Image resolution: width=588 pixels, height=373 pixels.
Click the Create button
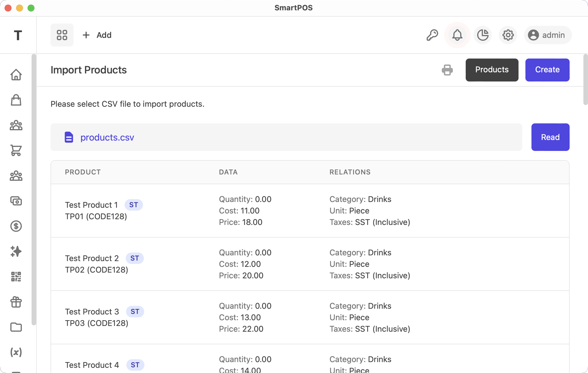547,70
